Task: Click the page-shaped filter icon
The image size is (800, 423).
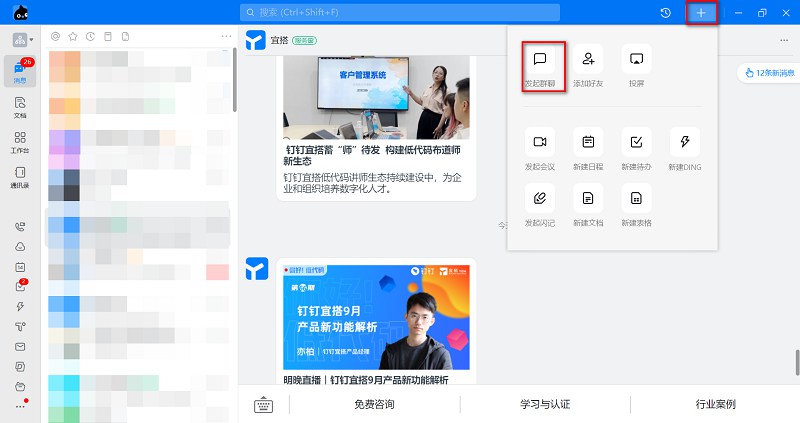Action: click(x=126, y=36)
